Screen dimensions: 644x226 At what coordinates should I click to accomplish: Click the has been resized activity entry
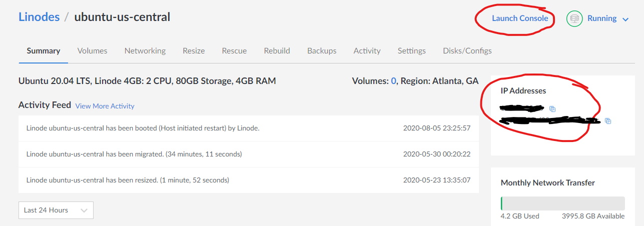249,180
